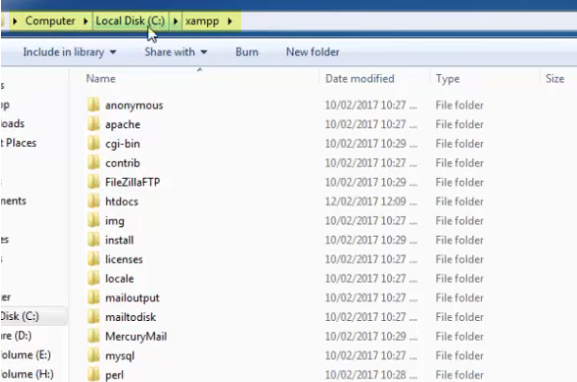577x382 pixels.
Task: Select the (D:) drive in navigation pane
Action: (x=16, y=336)
